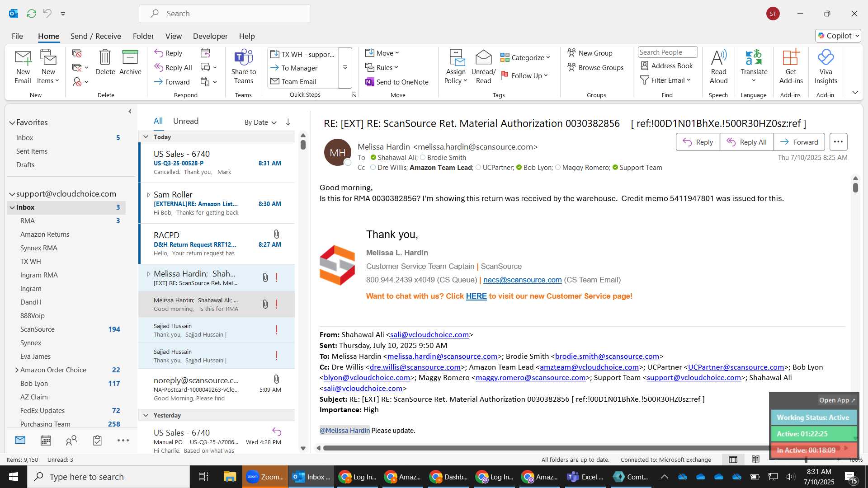The height and width of the screenshot is (488, 868).
Task: Click the Delete trash can icon
Action: pos(105,57)
